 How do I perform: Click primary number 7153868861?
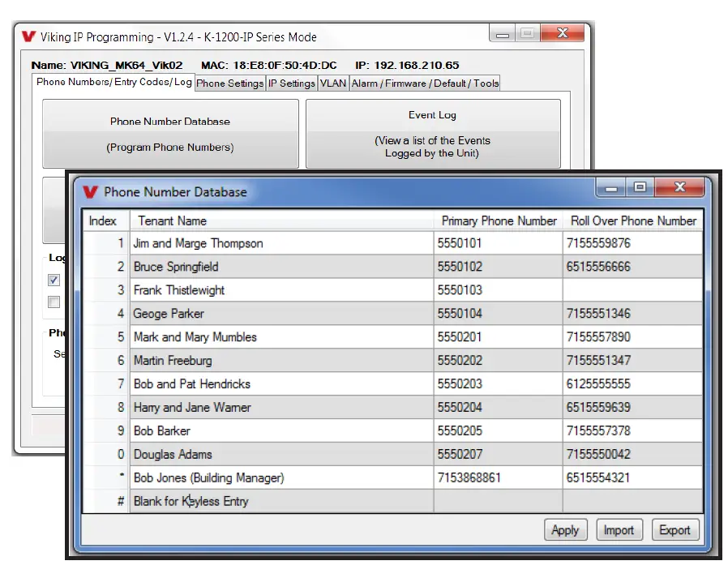coord(499,477)
